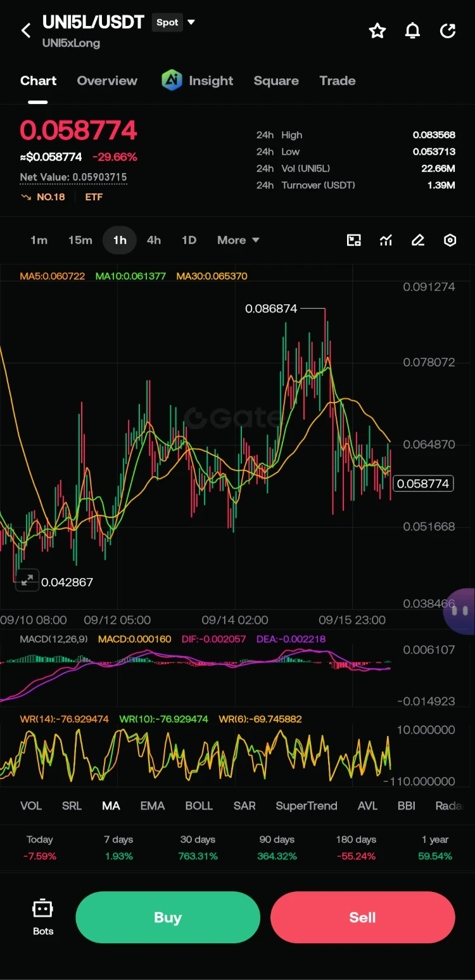Image resolution: width=475 pixels, height=980 pixels.
Task: Tap the MA10:0.061377 legend value
Action: coord(130,276)
